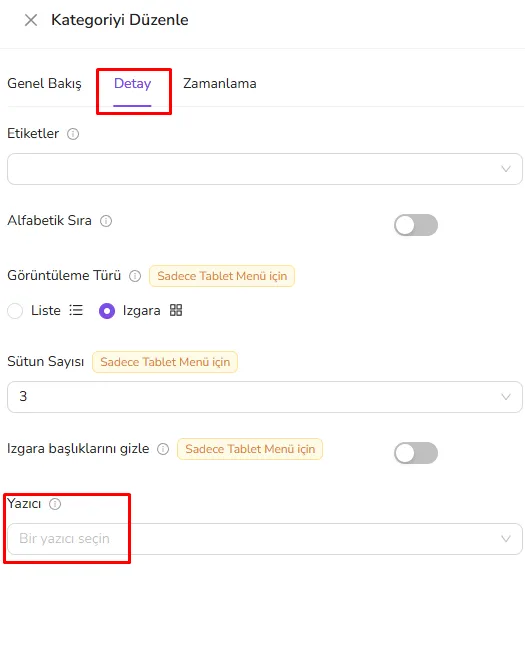Click the info icon next to Etiketler
525x647 pixels.
coord(73,134)
